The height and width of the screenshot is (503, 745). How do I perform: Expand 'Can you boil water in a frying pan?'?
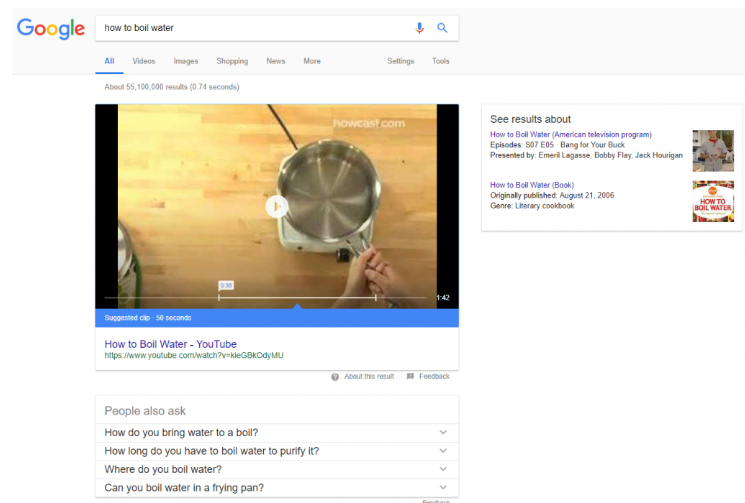[277, 488]
